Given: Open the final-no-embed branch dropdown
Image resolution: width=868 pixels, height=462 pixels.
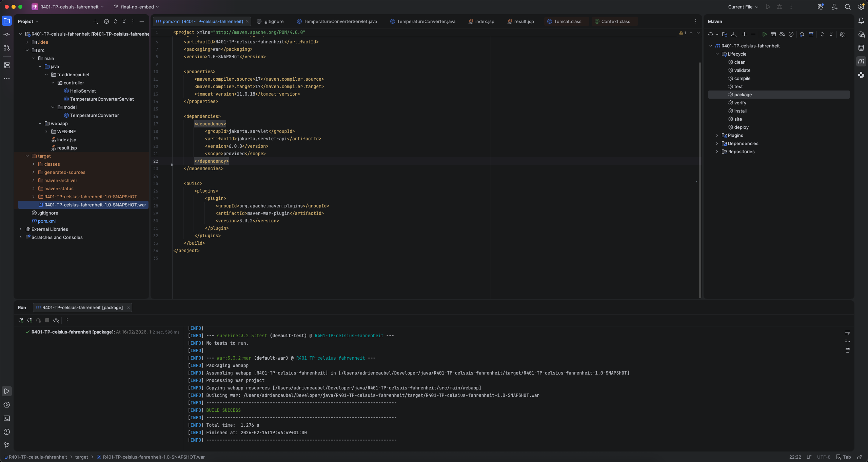Looking at the screenshot, I should pyautogui.click(x=137, y=7).
